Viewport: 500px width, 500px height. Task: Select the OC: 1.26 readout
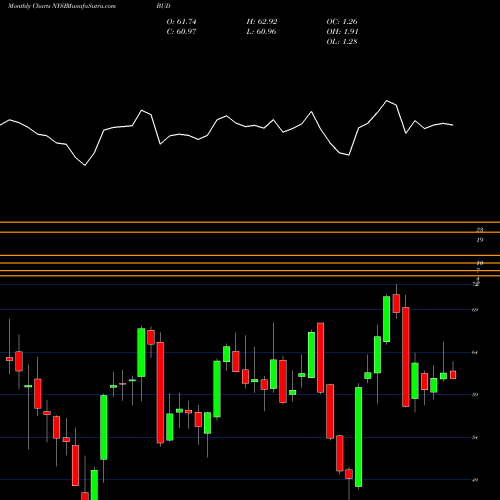point(342,22)
